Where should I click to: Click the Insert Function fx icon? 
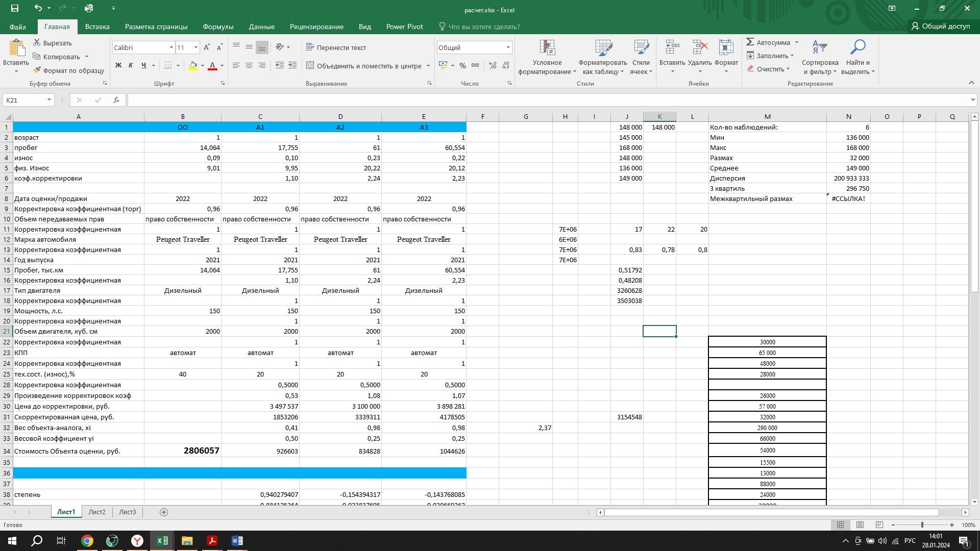(x=116, y=100)
